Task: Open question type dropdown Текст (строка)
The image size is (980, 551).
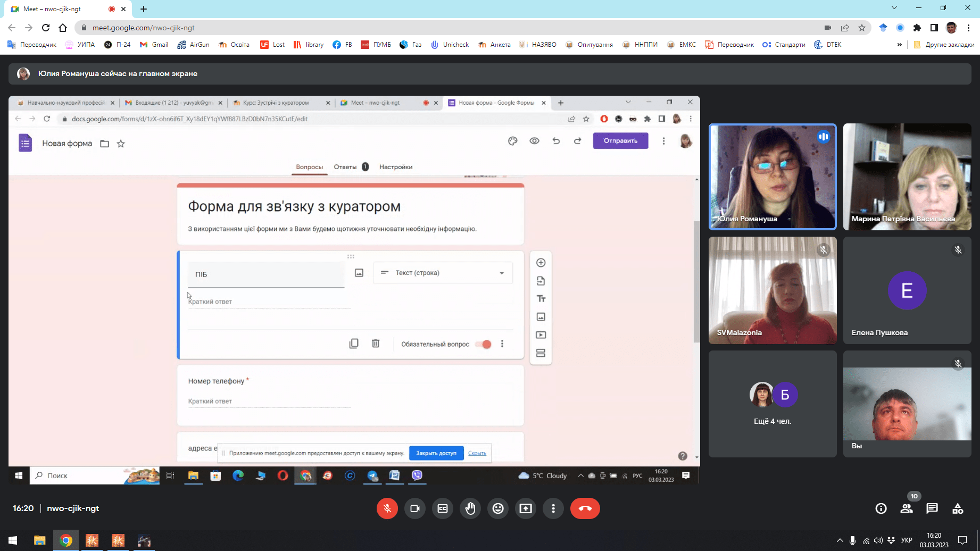Action: click(x=443, y=273)
